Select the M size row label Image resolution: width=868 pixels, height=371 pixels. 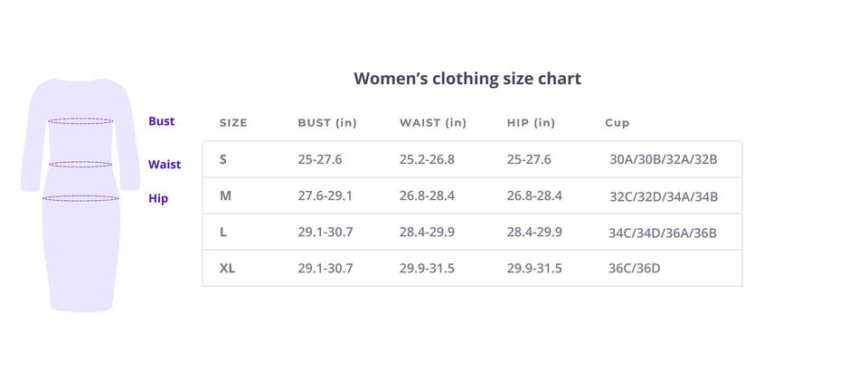[x=225, y=195]
